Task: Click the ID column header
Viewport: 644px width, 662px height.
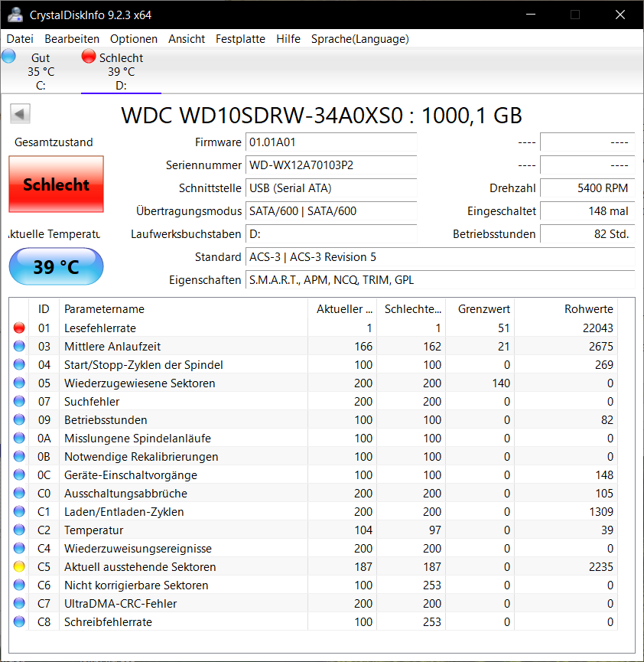Action: (44, 309)
